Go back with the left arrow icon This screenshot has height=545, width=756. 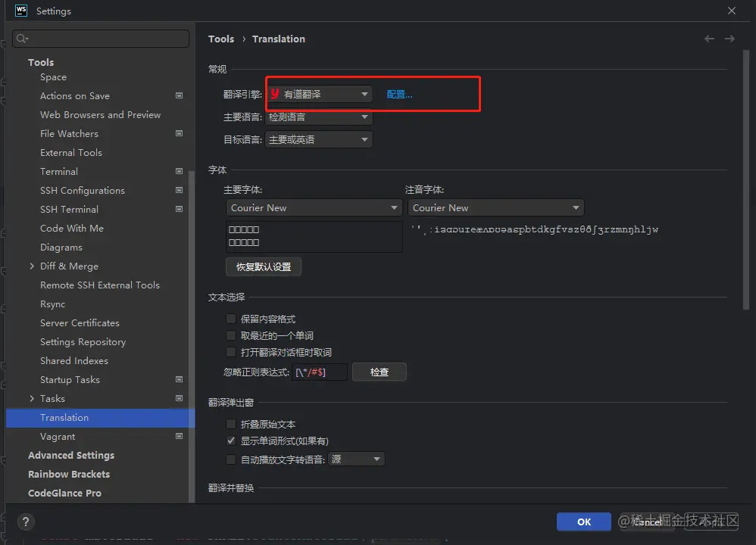point(709,39)
